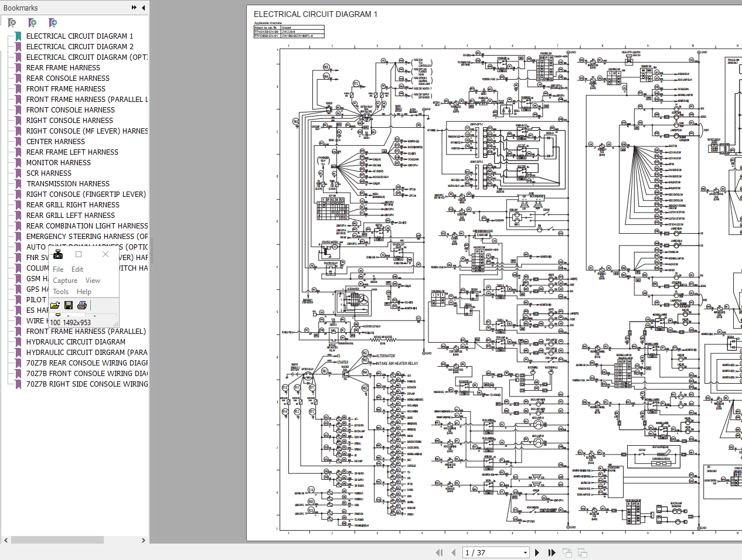Click the print icon in capture tool
This screenshot has width=742, height=560.
pos(82,305)
